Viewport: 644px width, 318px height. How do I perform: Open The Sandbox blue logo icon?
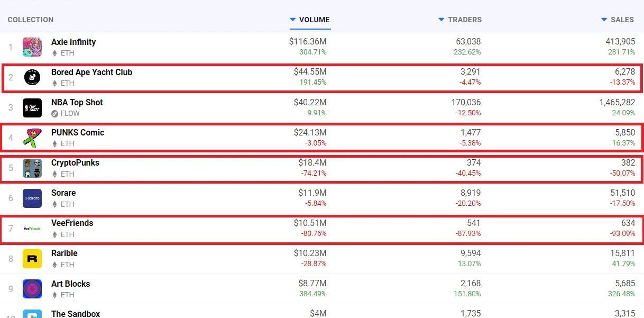(x=32, y=314)
